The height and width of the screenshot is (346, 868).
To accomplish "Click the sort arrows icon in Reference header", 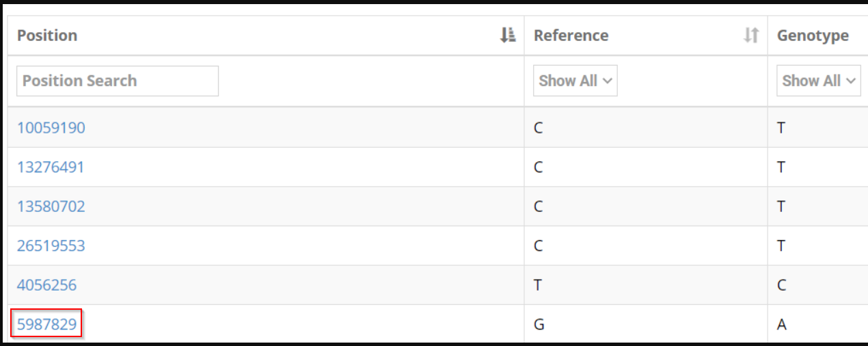I will click(750, 36).
